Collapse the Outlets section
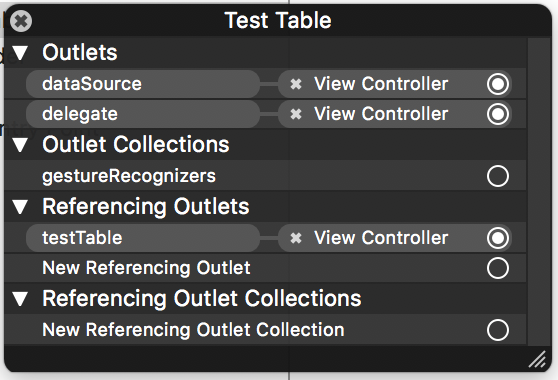 [x=20, y=53]
